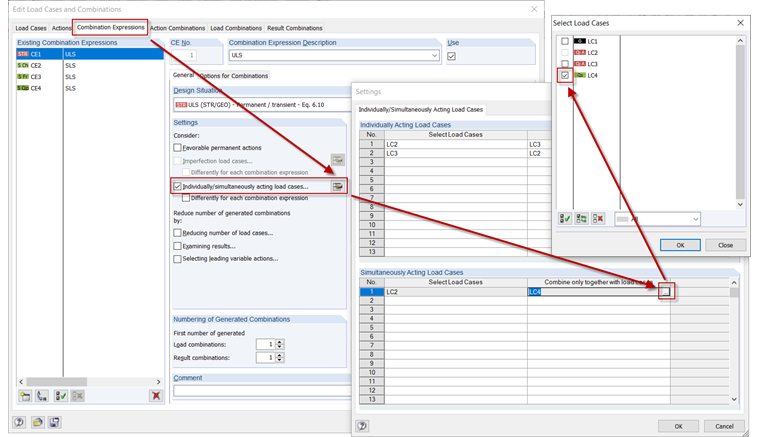Click down arrow of simultaneously acting table scrollbar
Screen dimensions: 760x437
pyautogui.click(x=734, y=399)
